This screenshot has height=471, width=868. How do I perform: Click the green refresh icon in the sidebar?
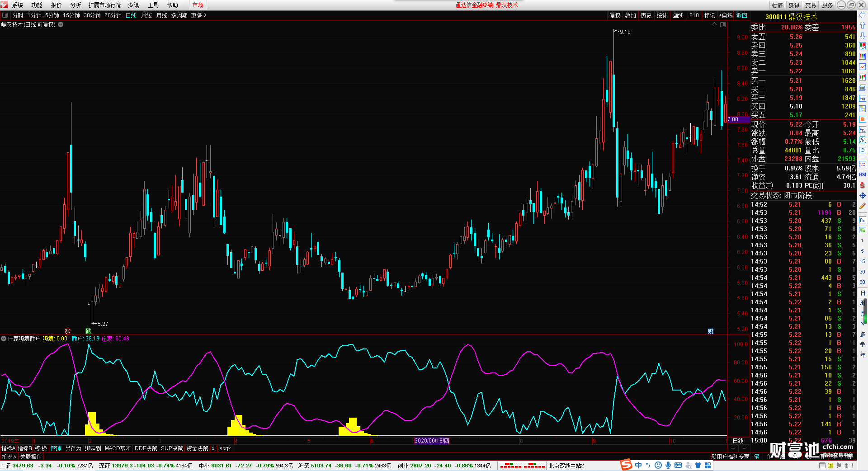(863, 230)
